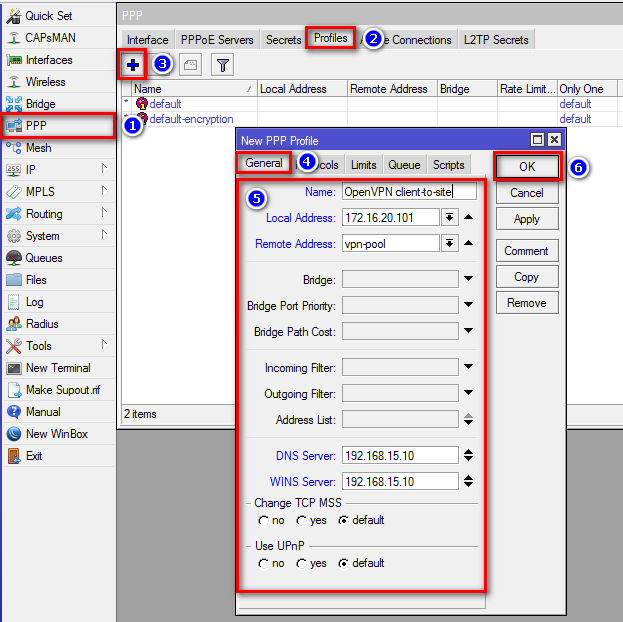Switch to the PPPoE Servers tab
This screenshot has width=623, height=622.
[x=217, y=40]
